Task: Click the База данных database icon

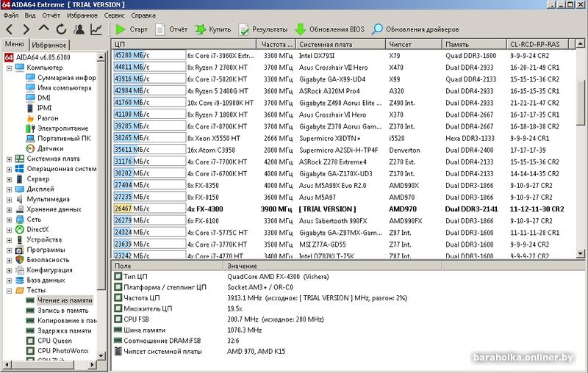Action: coord(20,280)
